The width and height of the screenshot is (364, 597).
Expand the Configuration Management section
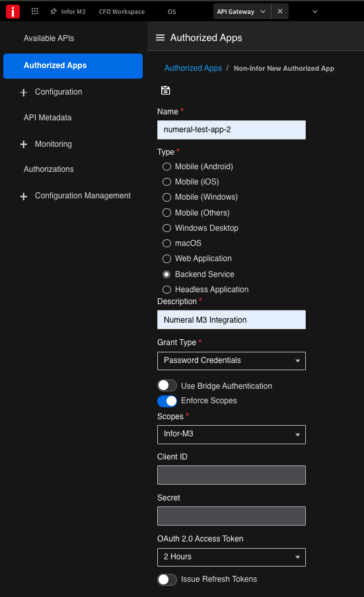[24, 196]
